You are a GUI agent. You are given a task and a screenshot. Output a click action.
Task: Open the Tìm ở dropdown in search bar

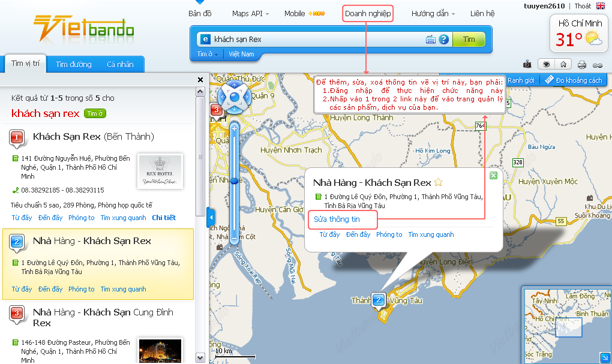[x=207, y=54]
